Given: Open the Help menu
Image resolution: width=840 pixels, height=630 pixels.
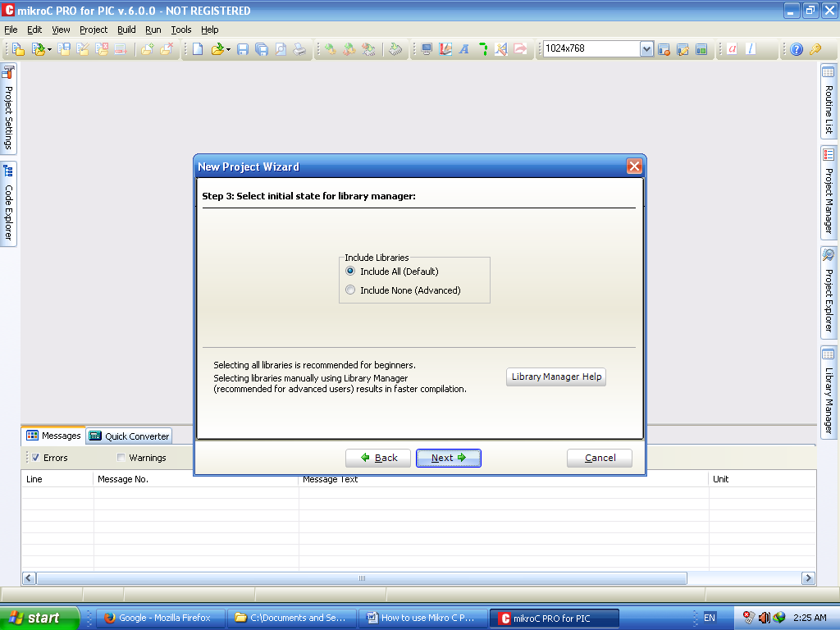Looking at the screenshot, I should [209, 30].
